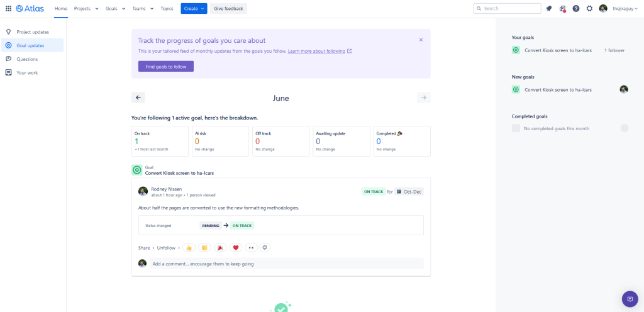Open the help question mark icon
This screenshot has height=312, width=644.
point(575,9)
